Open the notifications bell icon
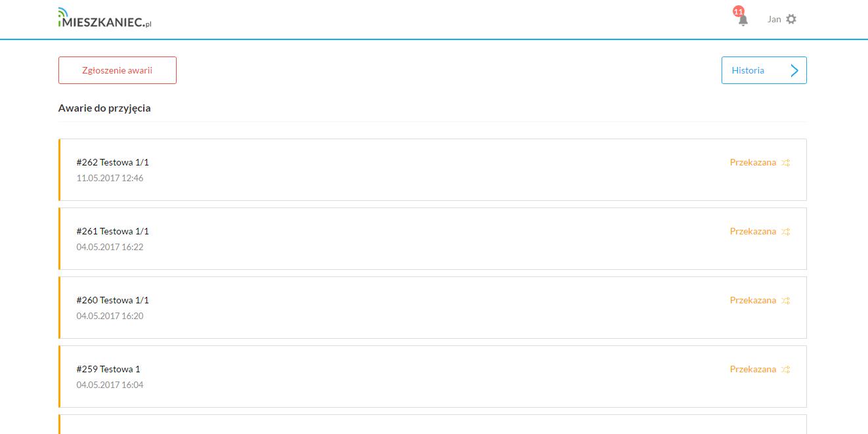 (743, 21)
